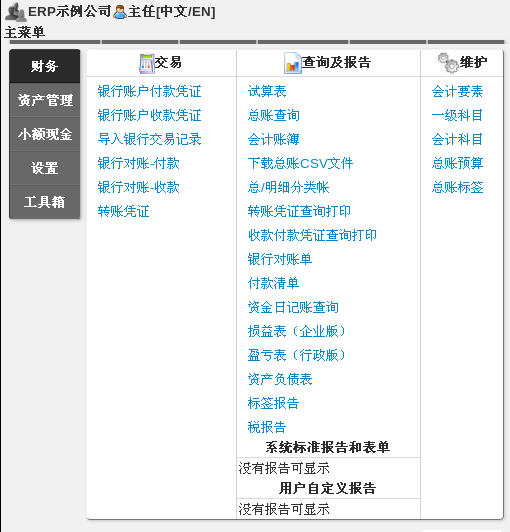Open 银行账户付款凭证 transaction link
The width and height of the screenshot is (510, 532).
149,91
